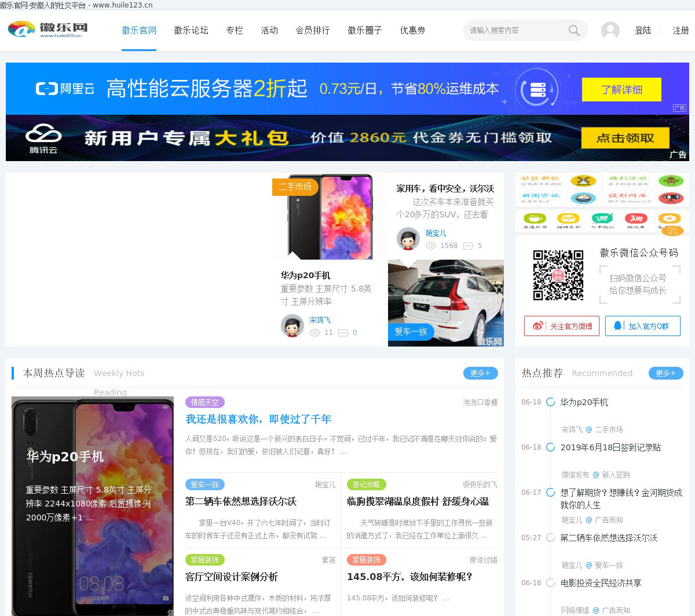Expand 热点推荐 with its 更多+ button
The width and height of the screenshot is (695, 616).
pos(665,373)
